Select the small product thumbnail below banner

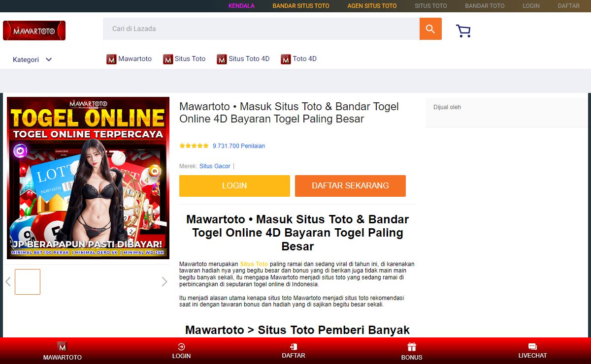(x=28, y=282)
